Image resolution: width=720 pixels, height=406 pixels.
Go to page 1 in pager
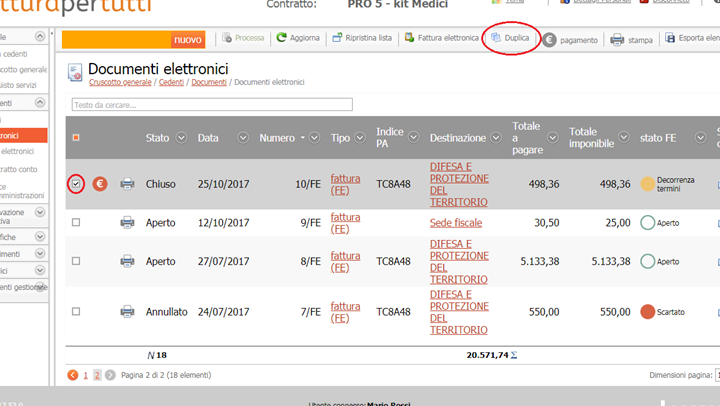[85, 375]
